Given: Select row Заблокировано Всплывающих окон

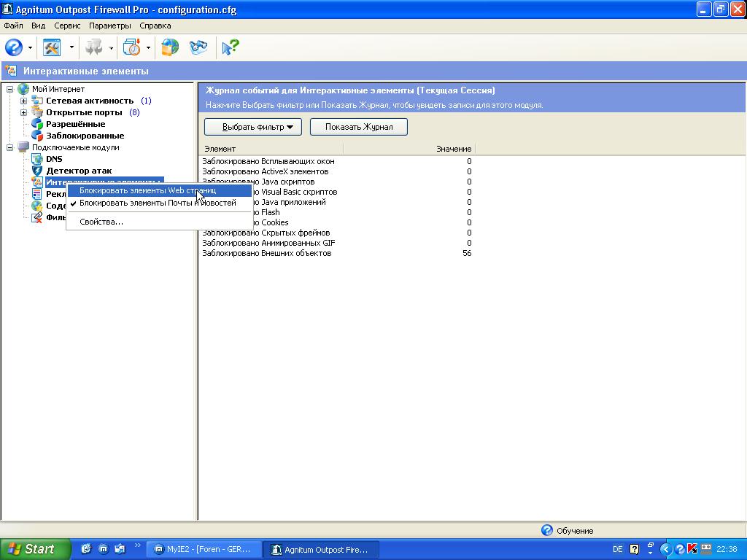Looking at the screenshot, I should 337,161.
